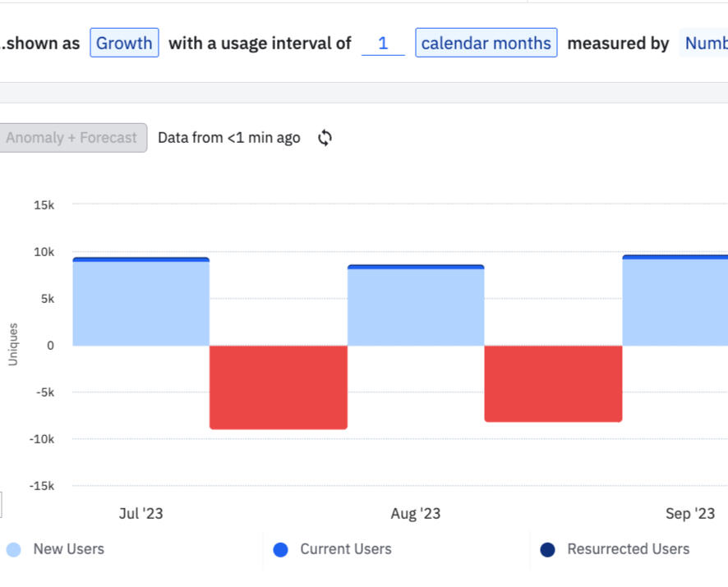Viewport: 728px width, 587px height.
Task: Click the Aug '23 x-axis label
Action: (x=416, y=514)
